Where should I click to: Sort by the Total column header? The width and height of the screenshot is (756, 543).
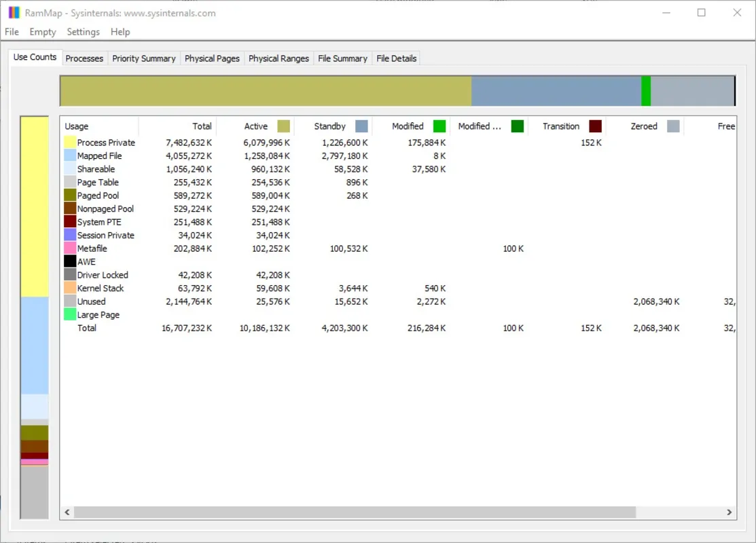[x=177, y=126]
